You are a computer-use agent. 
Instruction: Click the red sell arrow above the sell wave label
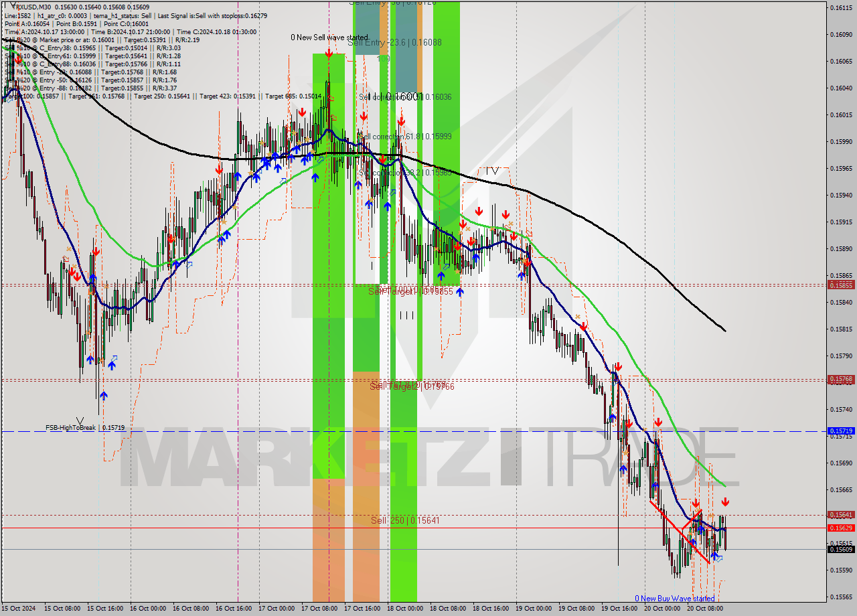pyautogui.click(x=329, y=54)
